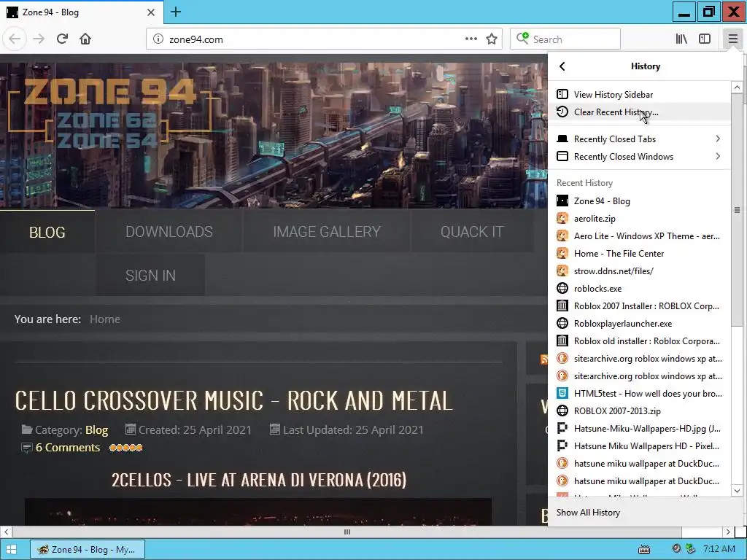
Task: Open Cello Crossover Music article title
Action: coord(234,400)
